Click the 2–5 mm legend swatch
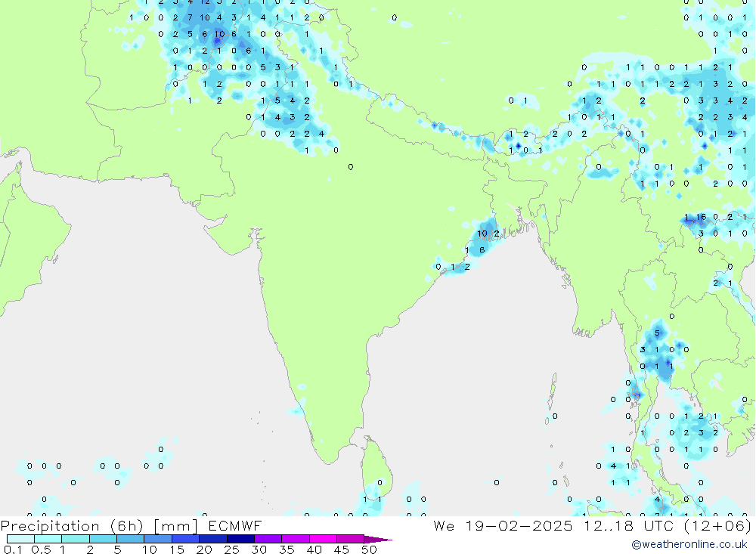 tap(103, 539)
